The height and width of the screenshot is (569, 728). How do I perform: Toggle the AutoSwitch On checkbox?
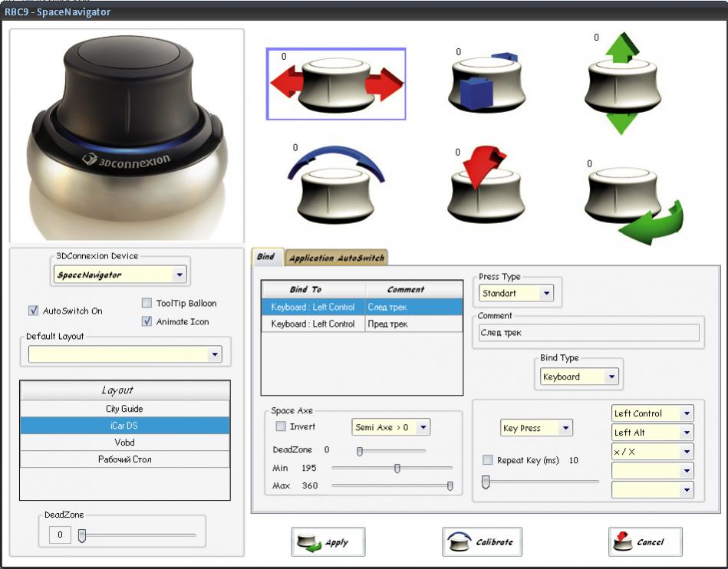[34, 311]
